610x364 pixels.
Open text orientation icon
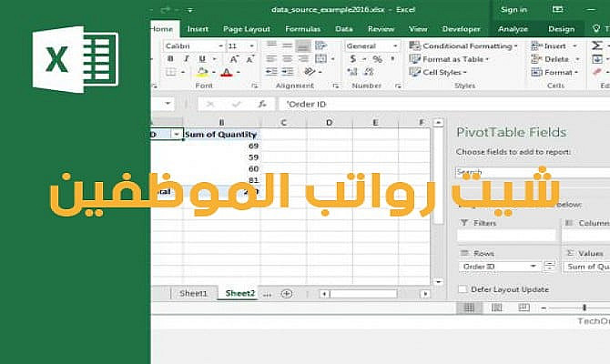pyautogui.click(x=310, y=72)
